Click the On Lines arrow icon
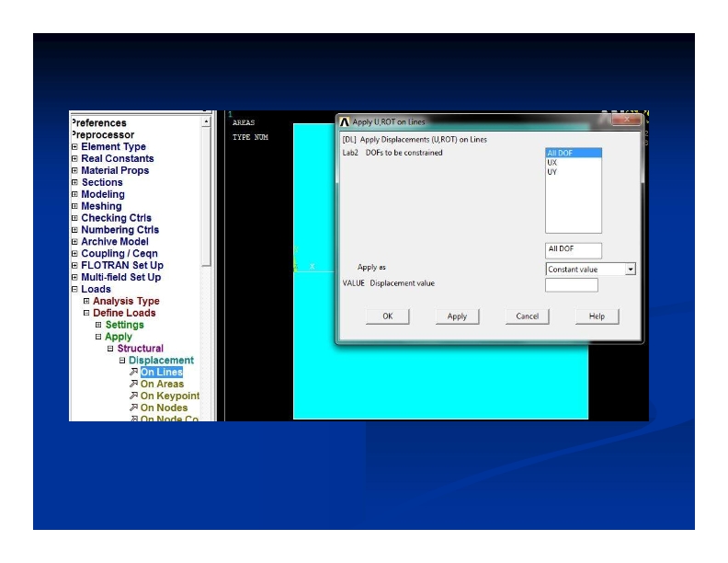 click(133, 373)
